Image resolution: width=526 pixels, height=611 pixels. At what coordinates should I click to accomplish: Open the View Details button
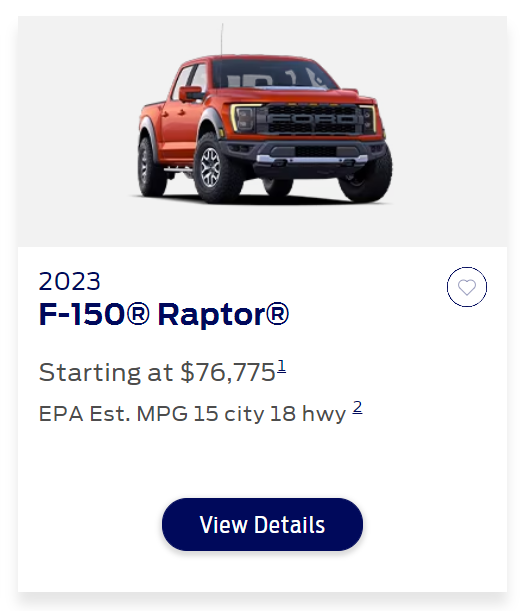[262, 524]
